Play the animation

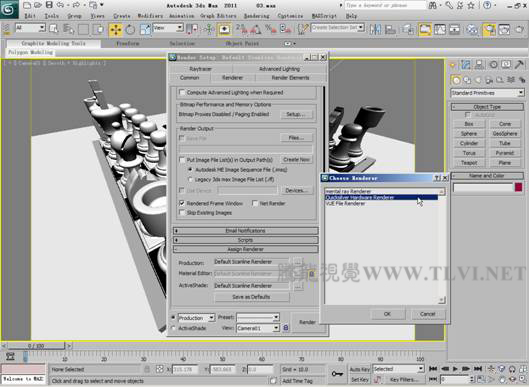tap(455, 368)
